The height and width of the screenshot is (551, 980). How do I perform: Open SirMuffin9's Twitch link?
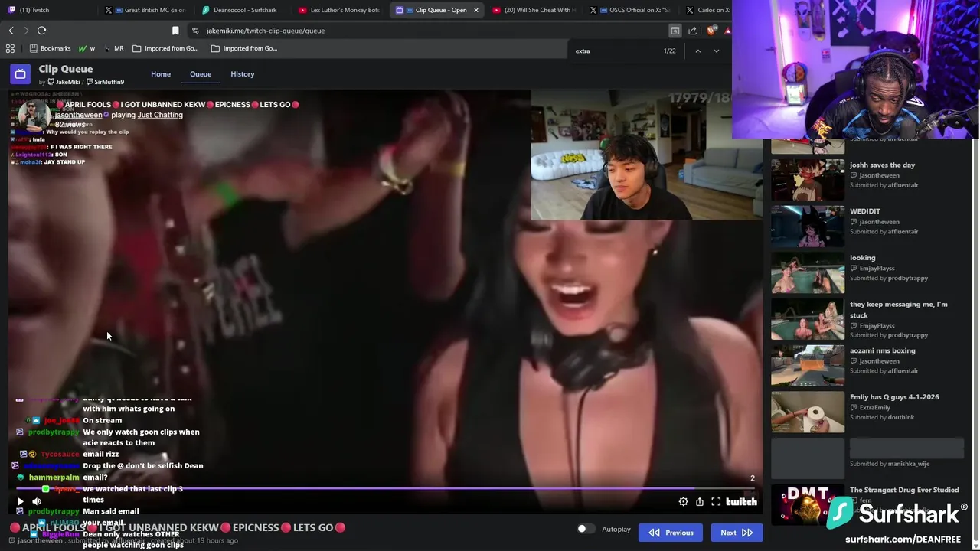tap(105, 82)
